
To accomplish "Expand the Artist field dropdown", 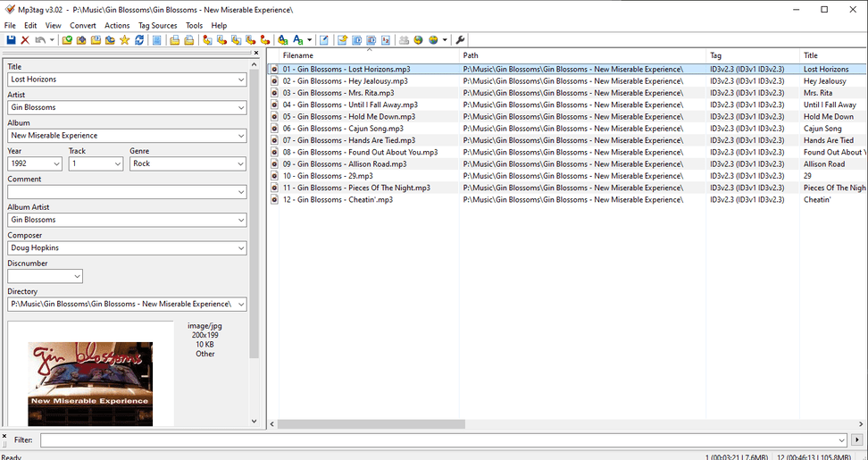I will (x=241, y=107).
